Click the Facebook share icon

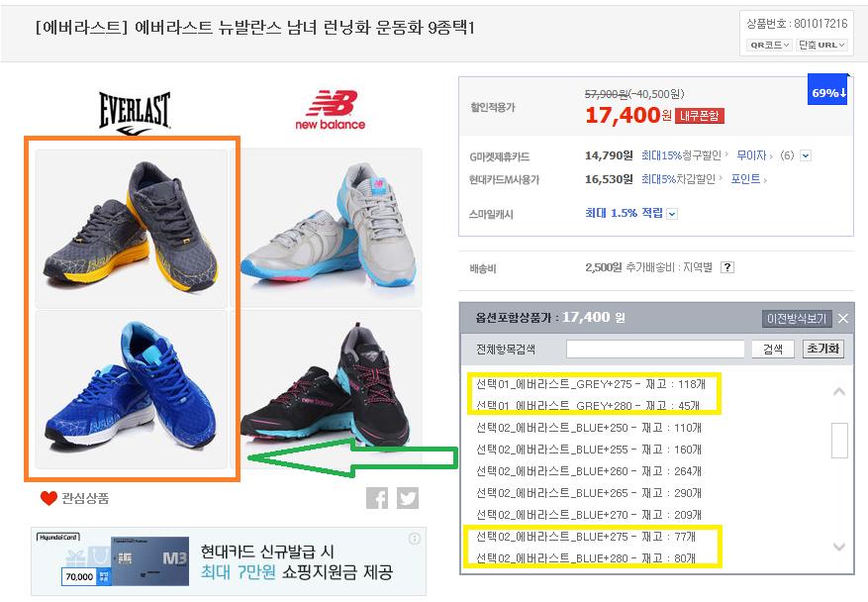point(377,498)
